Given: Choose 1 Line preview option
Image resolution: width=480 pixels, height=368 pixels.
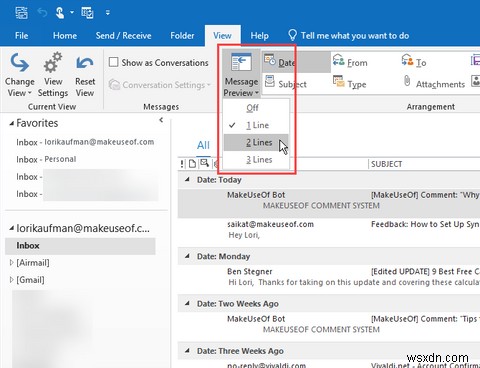Looking at the screenshot, I should click(257, 125).
